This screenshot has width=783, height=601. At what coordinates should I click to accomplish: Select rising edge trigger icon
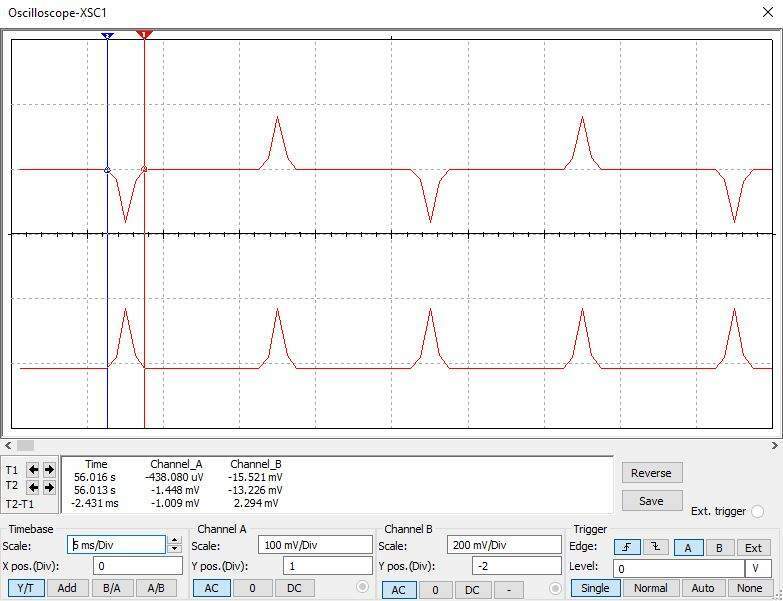point(626,547)
